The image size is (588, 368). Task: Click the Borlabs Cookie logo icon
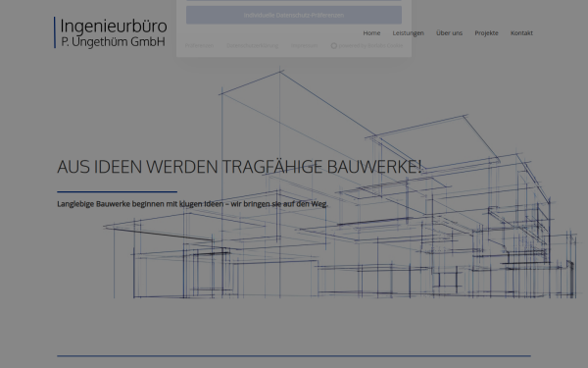click(x=334, y=45)
